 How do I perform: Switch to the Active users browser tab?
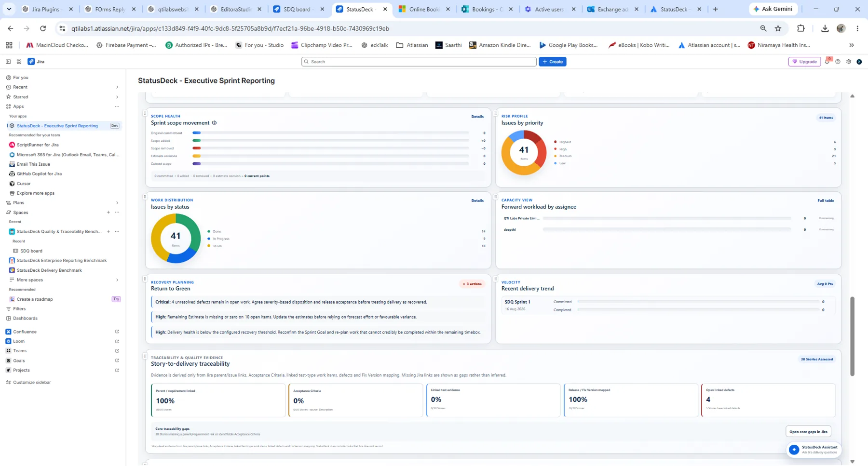click(x=550, y=9)
